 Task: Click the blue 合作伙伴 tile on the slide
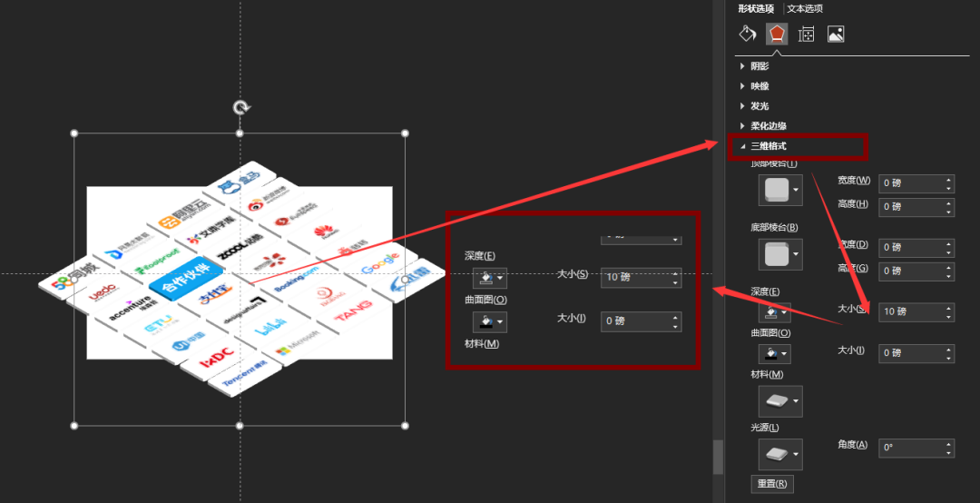click(186, 277)
